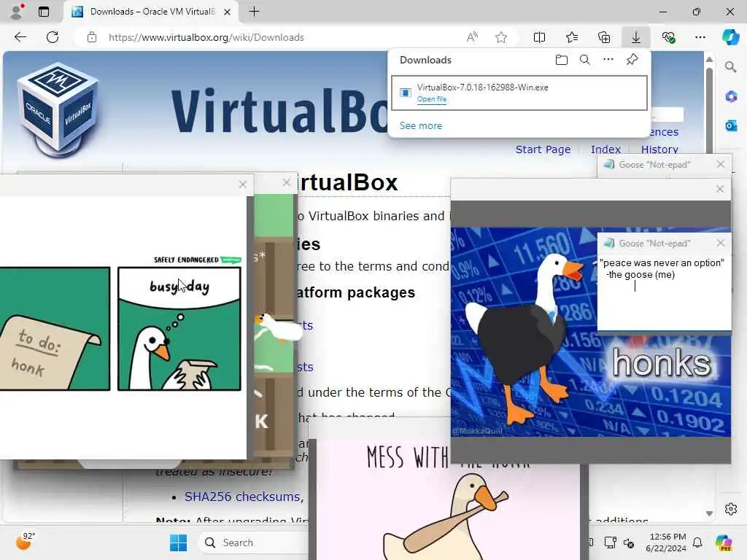The image size is (747, 560).
Task: Launch Copilot from the Edge toolbar
Action: click(x=730, y=37)
